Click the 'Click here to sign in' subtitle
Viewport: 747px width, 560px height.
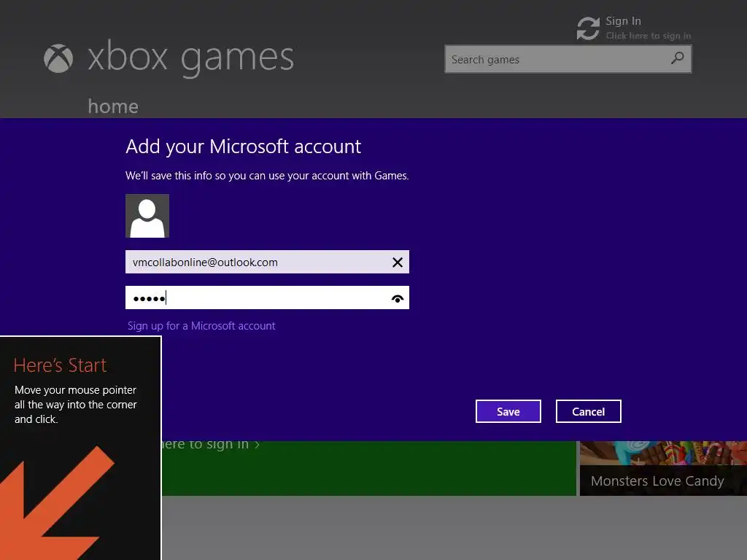649,36
